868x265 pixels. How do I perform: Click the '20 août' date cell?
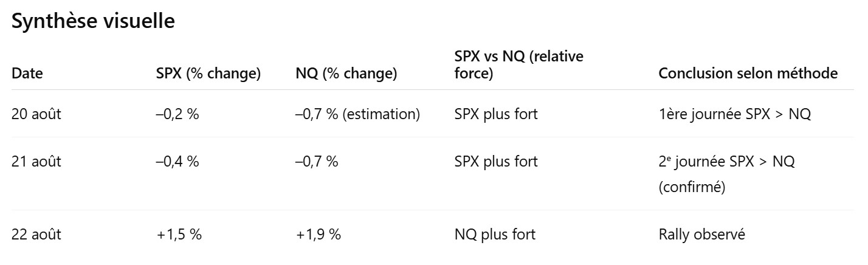[x=36, y=114]
